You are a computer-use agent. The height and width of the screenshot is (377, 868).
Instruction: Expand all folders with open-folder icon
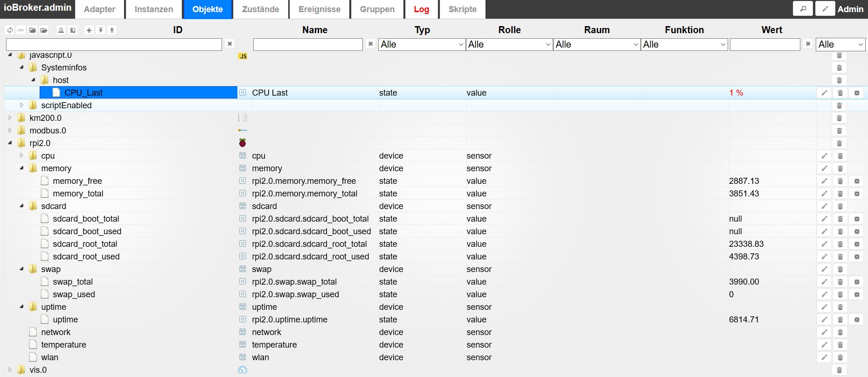44,30
